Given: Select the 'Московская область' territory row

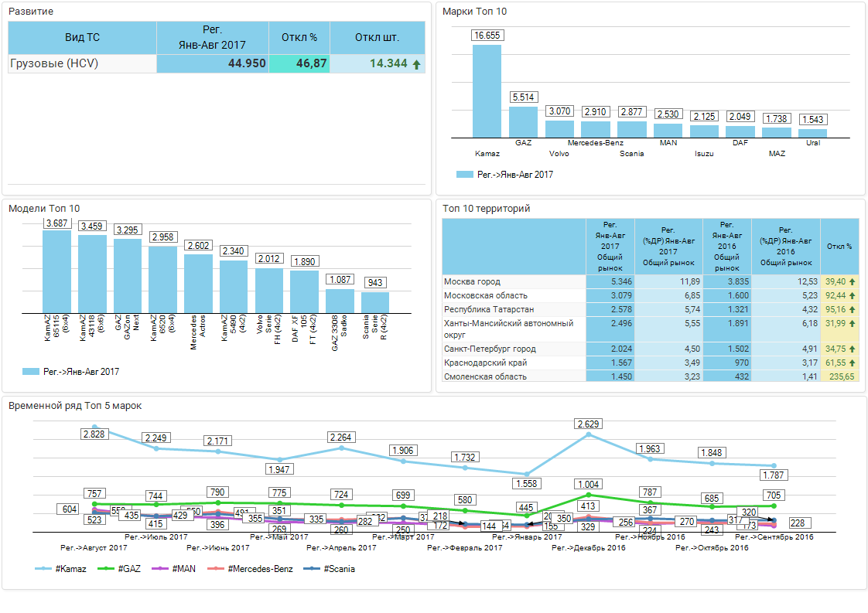Looking at the screenshot, I should (651, 295).
